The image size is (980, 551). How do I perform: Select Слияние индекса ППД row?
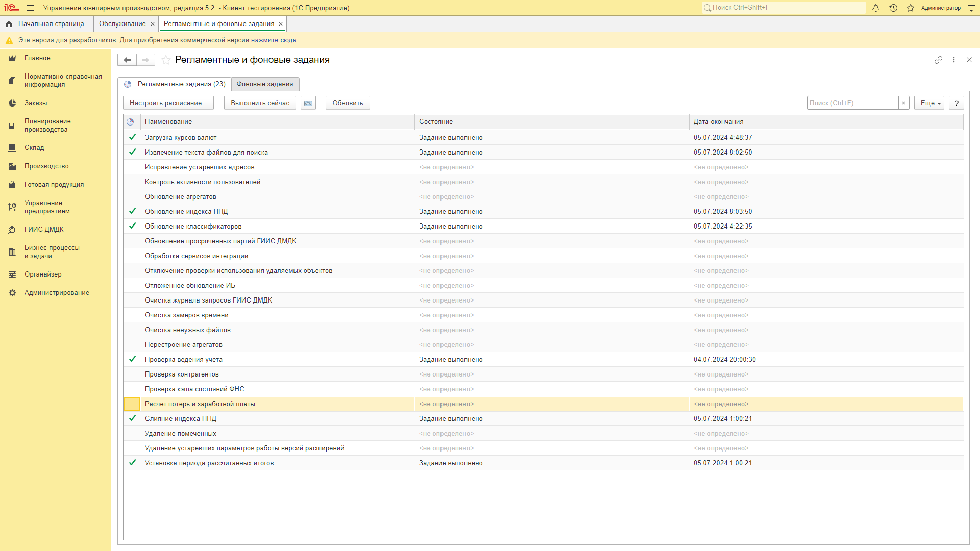(x=544, y=419)
